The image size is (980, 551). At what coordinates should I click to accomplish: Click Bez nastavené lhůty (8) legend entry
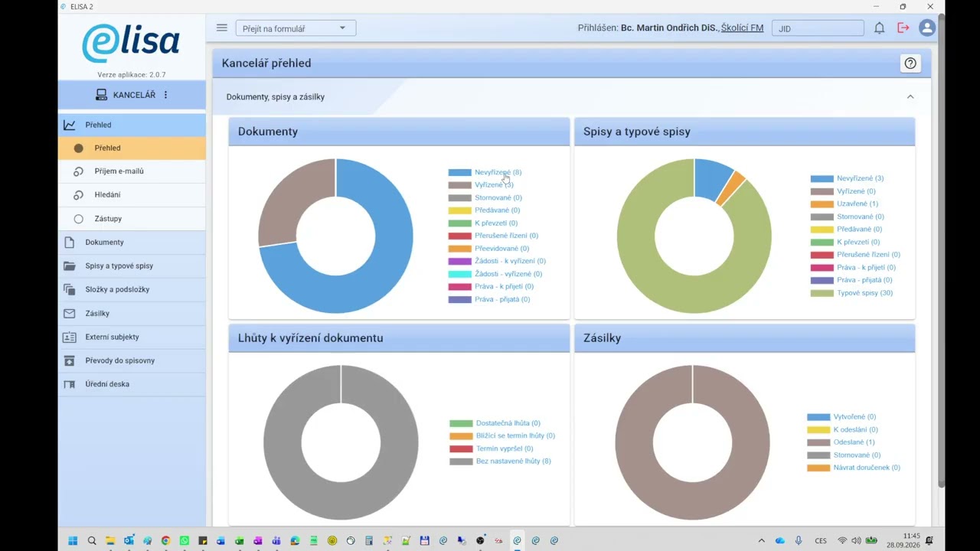[x=513, y=461]
